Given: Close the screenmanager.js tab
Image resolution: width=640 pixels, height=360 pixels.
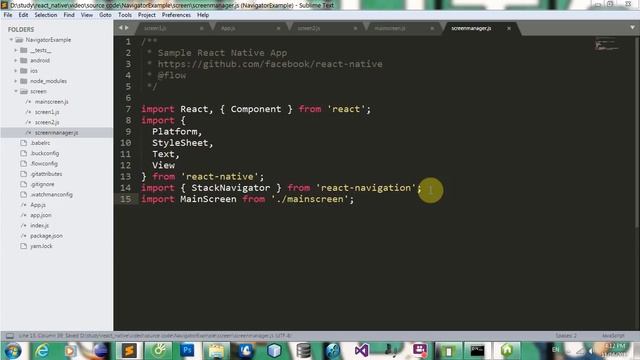Looking at the screenshot, I should click(509, 29).
